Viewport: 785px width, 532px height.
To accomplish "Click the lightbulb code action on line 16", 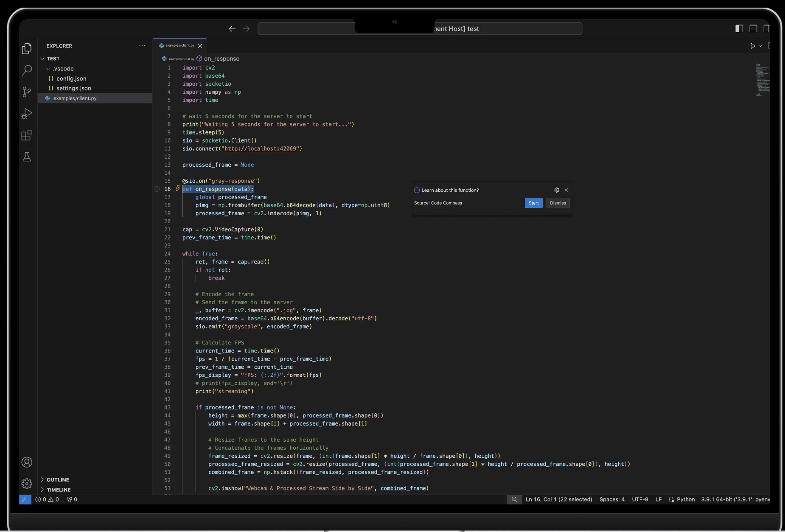I will [x=178, y=188].
